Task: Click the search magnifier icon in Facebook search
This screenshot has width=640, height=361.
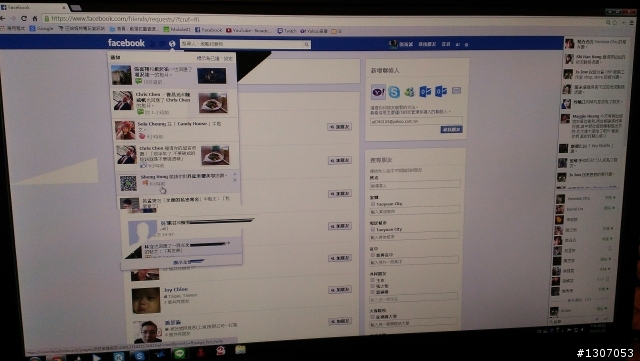Action: pos(306,44)
